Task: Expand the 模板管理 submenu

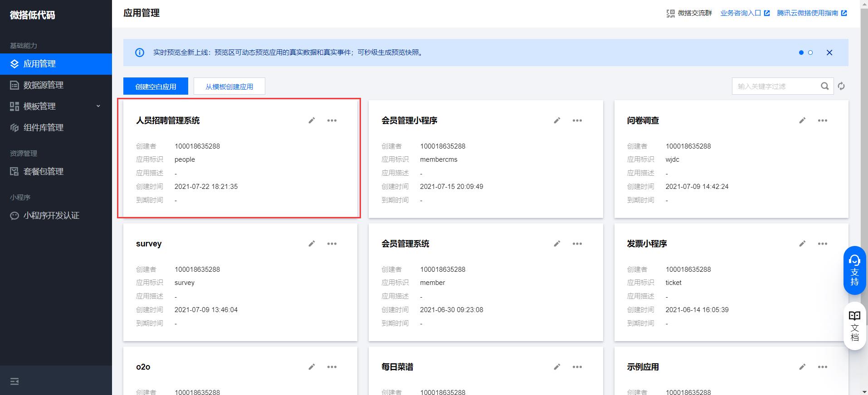Action: click(98, 106)
